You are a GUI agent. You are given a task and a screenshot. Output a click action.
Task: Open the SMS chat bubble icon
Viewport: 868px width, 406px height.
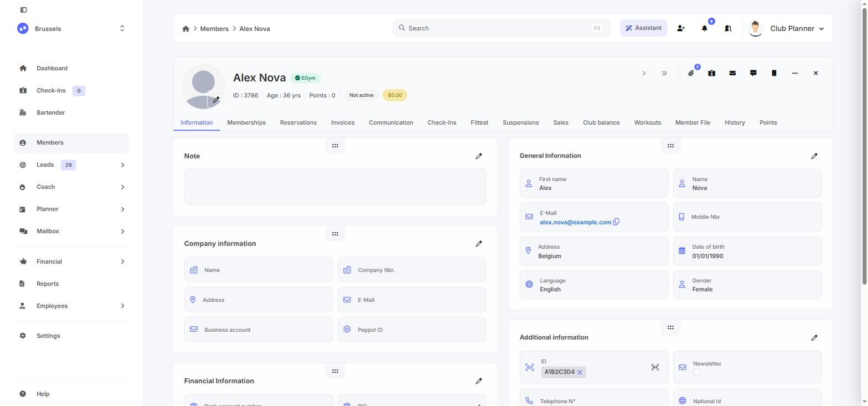coord(753,73)
